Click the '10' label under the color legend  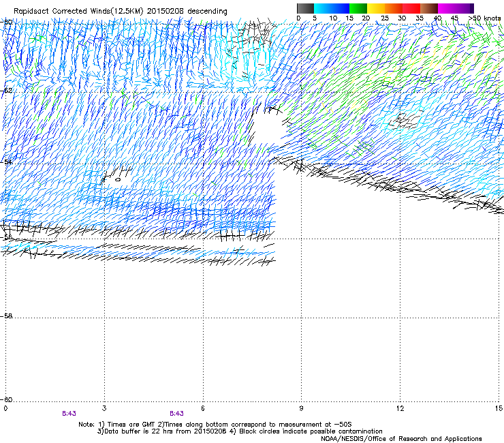pyautogui.click(x=333, y=18)
